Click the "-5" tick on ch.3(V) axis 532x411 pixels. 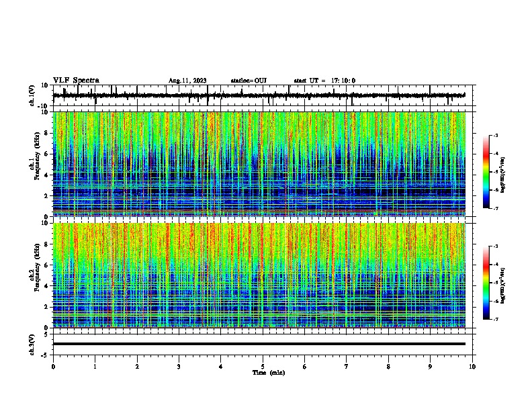coord(45,355)
